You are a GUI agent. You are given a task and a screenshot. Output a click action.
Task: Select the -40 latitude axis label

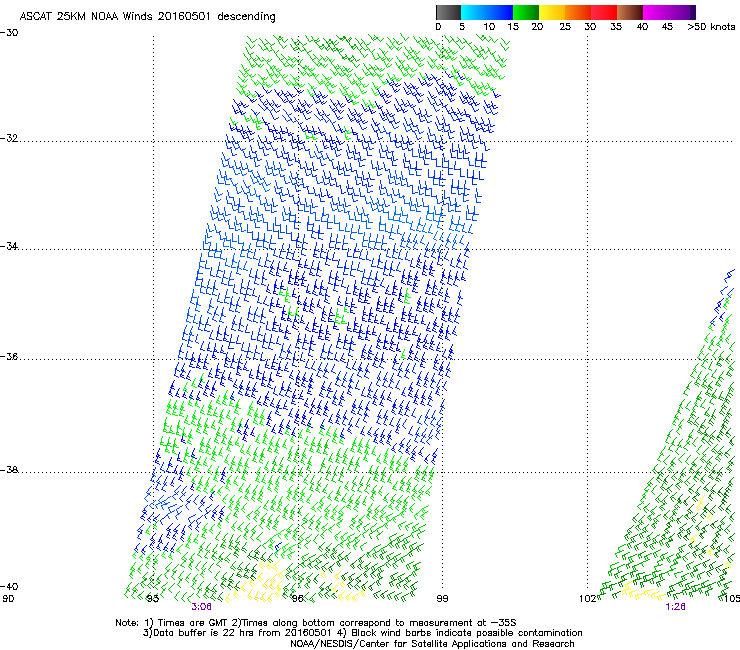9,586
